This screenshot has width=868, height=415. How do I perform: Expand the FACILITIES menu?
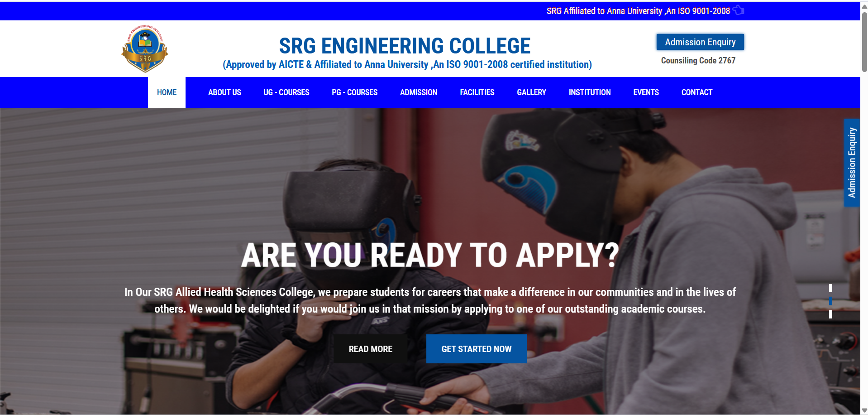(477, 92)
